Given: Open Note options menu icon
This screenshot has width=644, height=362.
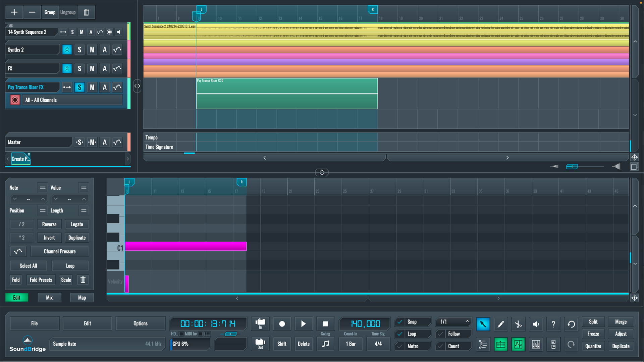Looking at the screenshot, I should coord(43,188).
